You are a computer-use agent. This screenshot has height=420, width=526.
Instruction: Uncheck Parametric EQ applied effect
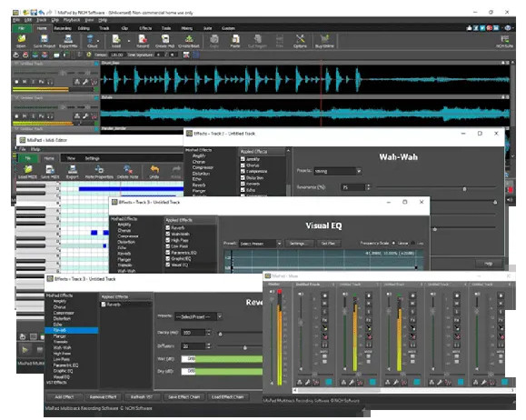pyautogui.click(x=168, y=253)
